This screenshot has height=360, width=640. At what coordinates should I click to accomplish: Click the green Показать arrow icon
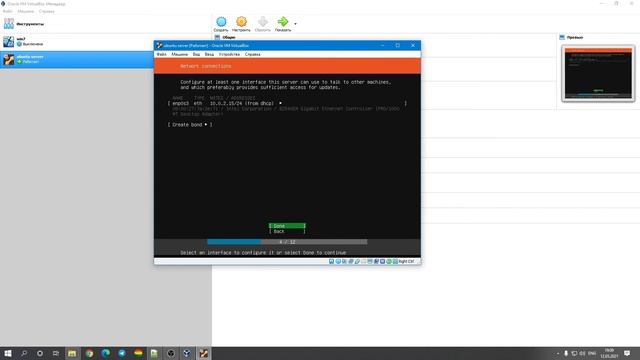coord(283,24)
